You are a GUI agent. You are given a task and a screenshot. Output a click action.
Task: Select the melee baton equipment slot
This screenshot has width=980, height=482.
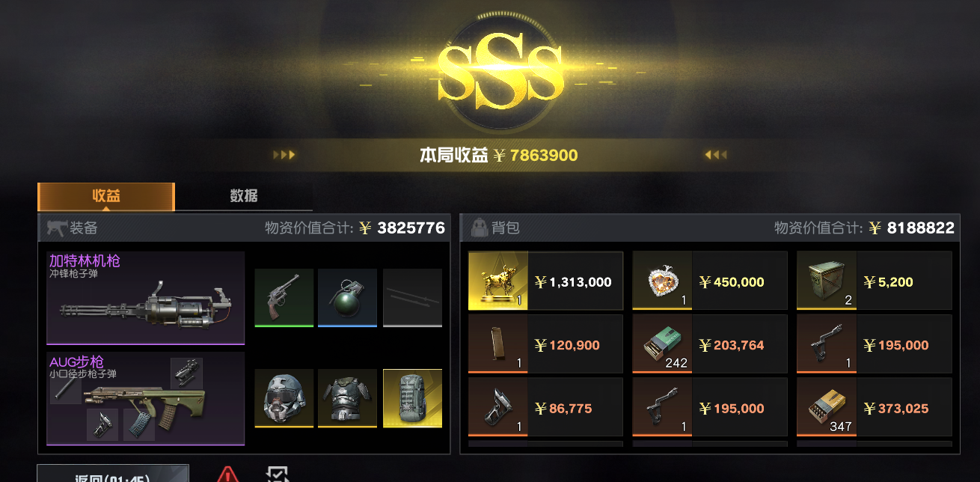[x=412, y=298]
